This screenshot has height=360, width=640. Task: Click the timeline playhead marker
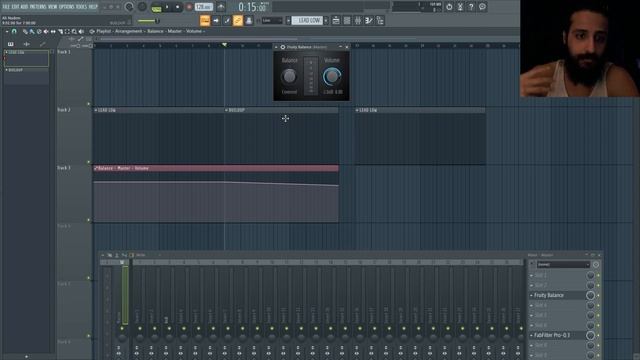pos(224,45)
